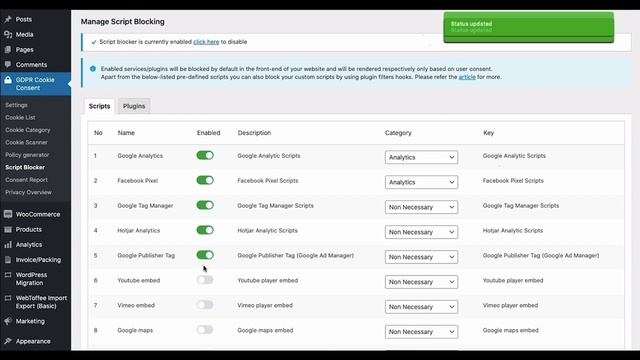Click 'Facebook Pixel Scripts' description cell
Image resolution: width=640 pixels, height=360 pixels.
tap(268, 180)
